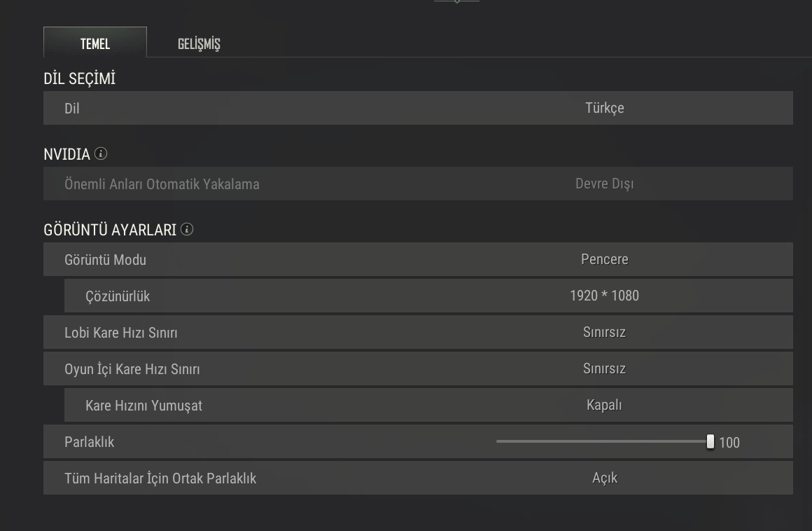Click the Parlaklık slider handle

[x=710, y=441]
